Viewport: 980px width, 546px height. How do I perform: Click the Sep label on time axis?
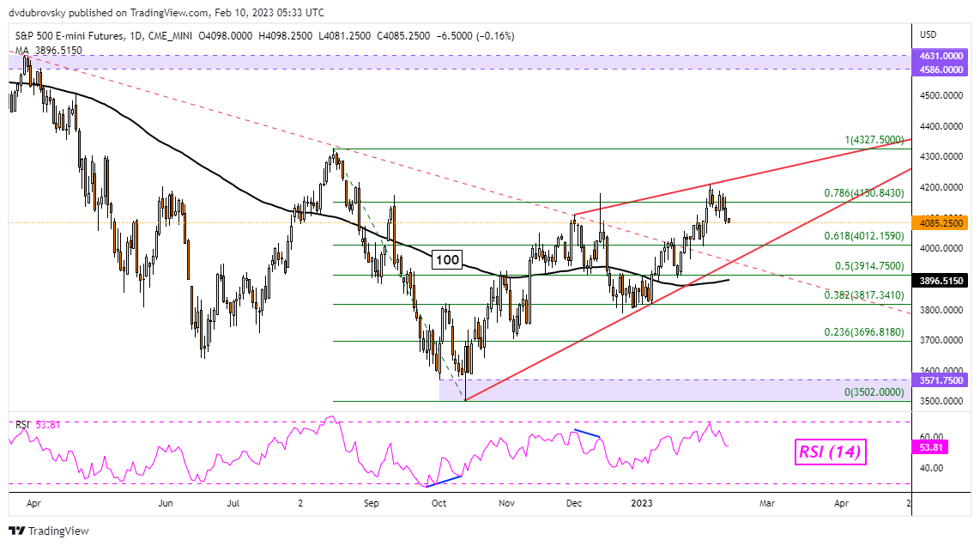[372, 503]
